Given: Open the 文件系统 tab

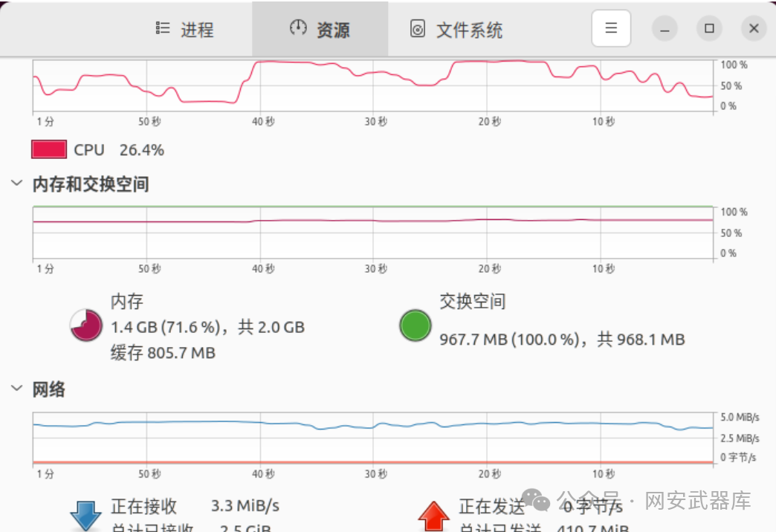Looking at the screenshot, I should [x=456, y=29].
